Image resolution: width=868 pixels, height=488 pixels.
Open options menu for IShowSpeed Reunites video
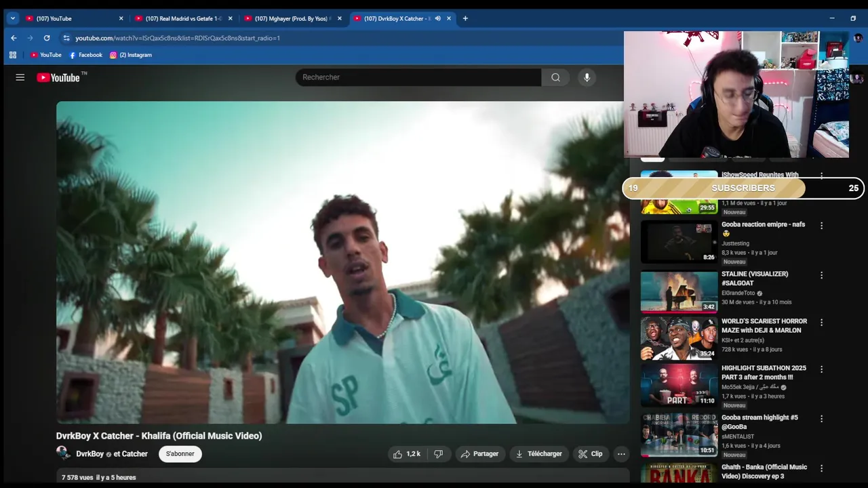point(821,176)
